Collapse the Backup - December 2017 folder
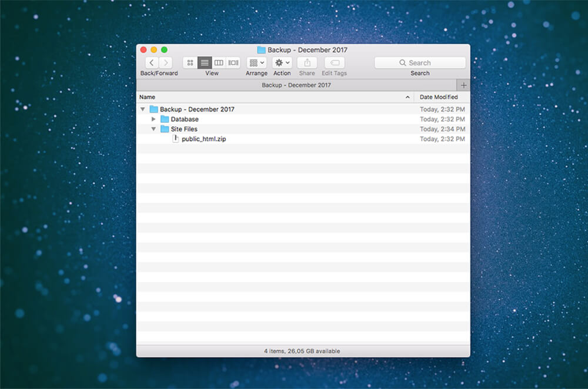Screen dimensions: 588x389 (142, 109)
